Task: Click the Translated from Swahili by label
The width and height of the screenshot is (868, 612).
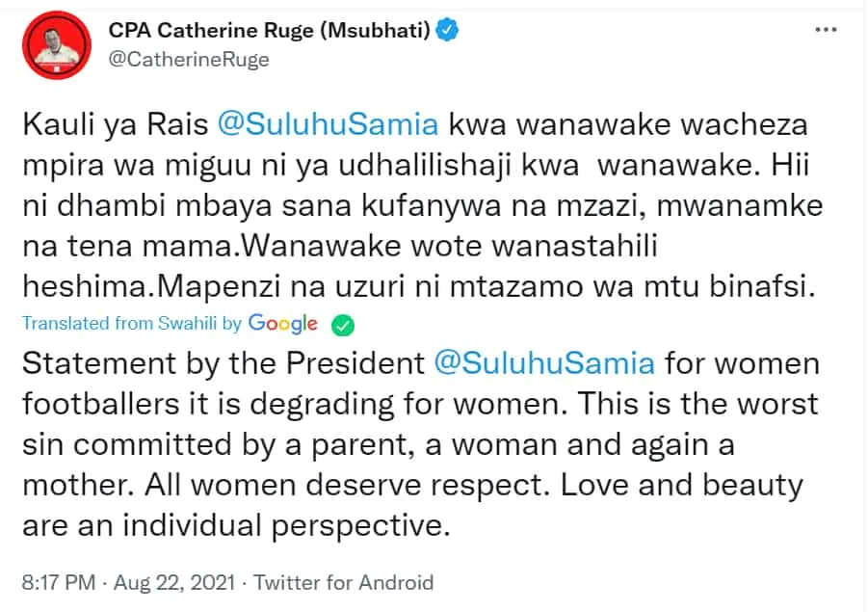Action: (132, 324)
